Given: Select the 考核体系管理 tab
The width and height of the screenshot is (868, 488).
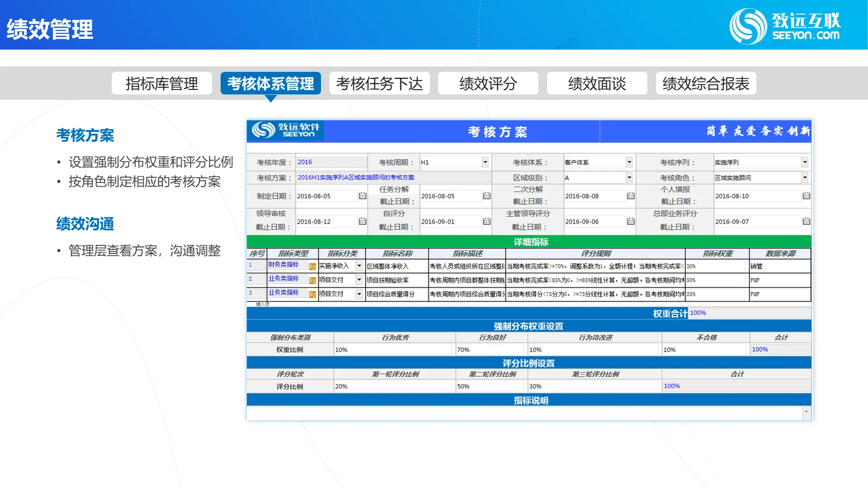Looking at the screenshot, I should [271, 84].
